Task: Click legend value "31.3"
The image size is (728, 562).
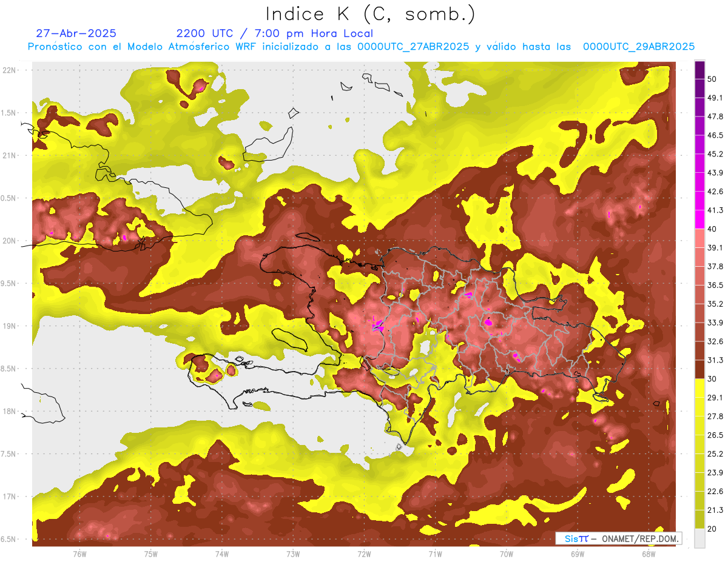Action: point(715,360)
